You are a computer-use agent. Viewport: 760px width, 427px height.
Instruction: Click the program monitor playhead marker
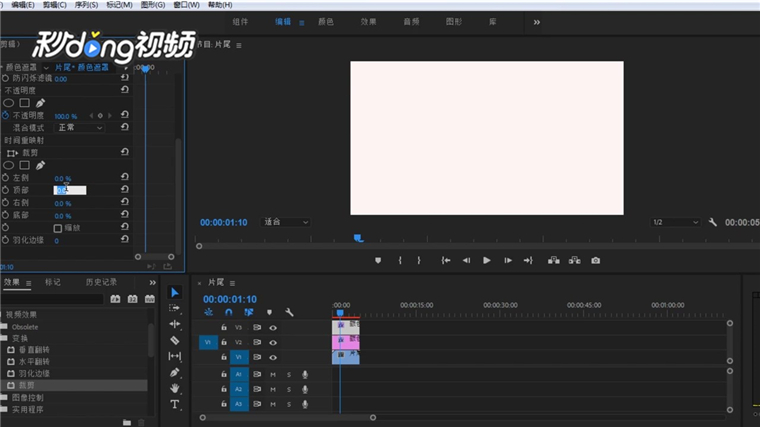point(359,238)
